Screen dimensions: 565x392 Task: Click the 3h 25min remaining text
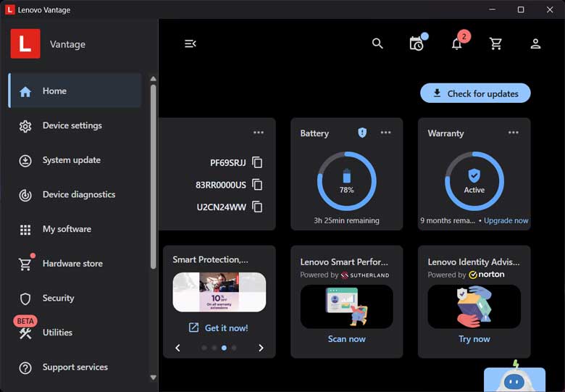[x=346, y=220]
